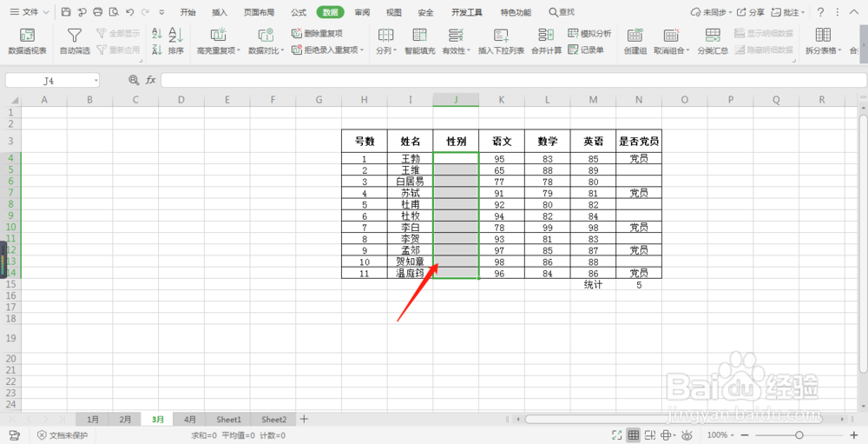Click the zoom lookup icon beside fx
The width and height of the screenshot is (868, 444).
tap(134, 80)
